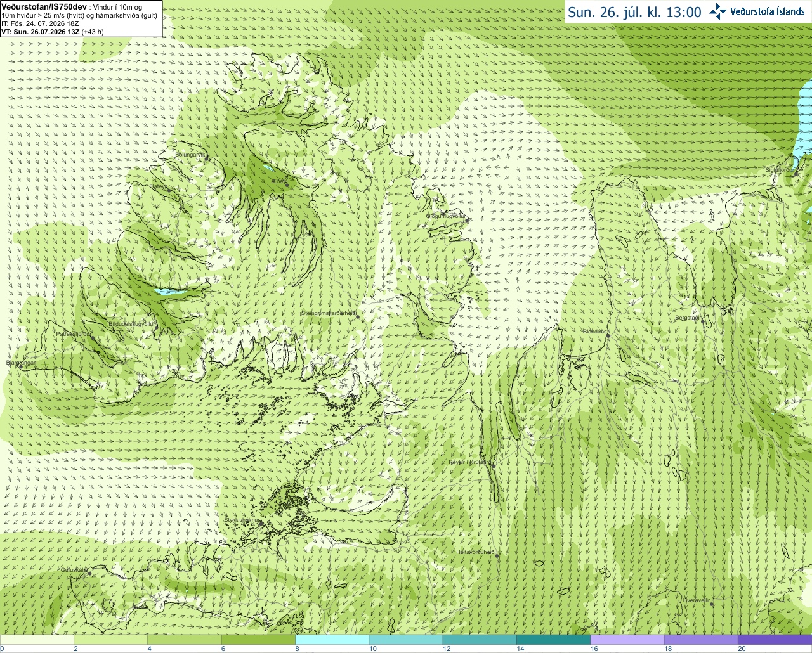Click the Sun. 26. júl. kl. 13:00 timestamp
Screen dimensions: 812x653
634,12
